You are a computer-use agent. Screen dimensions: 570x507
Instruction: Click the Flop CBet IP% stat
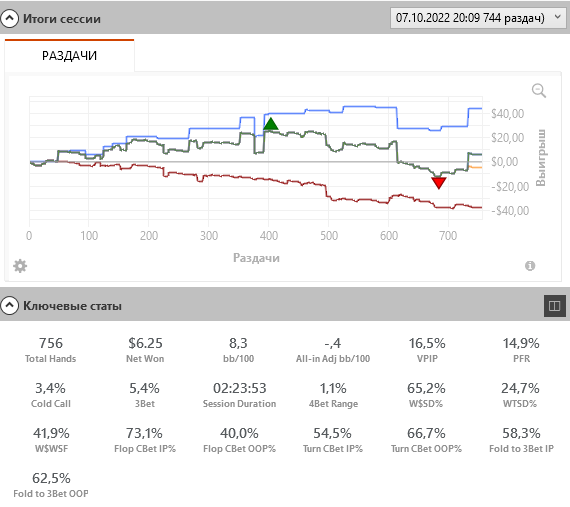point(145,440)
